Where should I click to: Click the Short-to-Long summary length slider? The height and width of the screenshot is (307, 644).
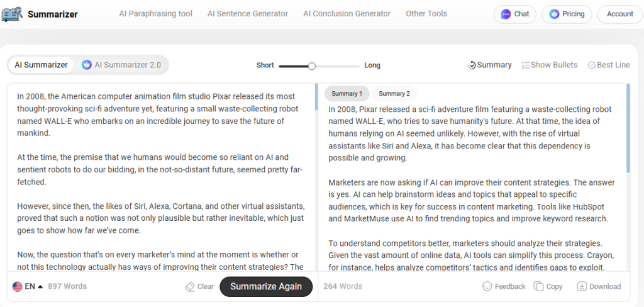(x=318, y=65)
